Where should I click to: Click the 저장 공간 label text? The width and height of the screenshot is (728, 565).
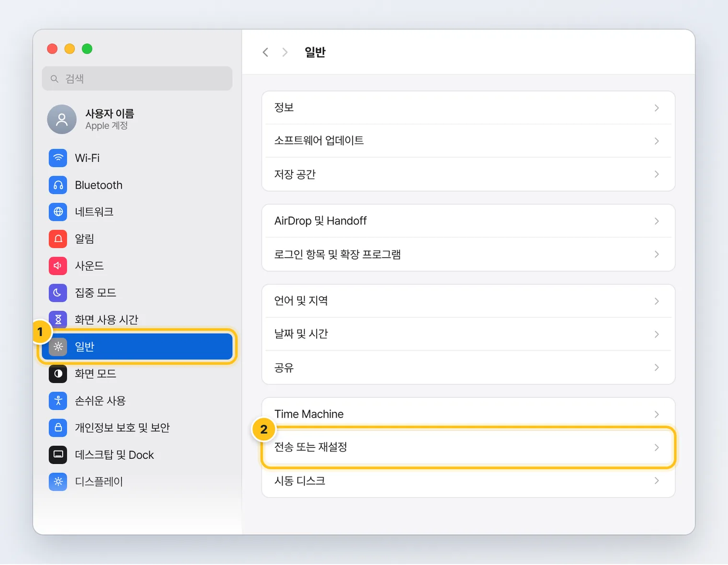295,174
